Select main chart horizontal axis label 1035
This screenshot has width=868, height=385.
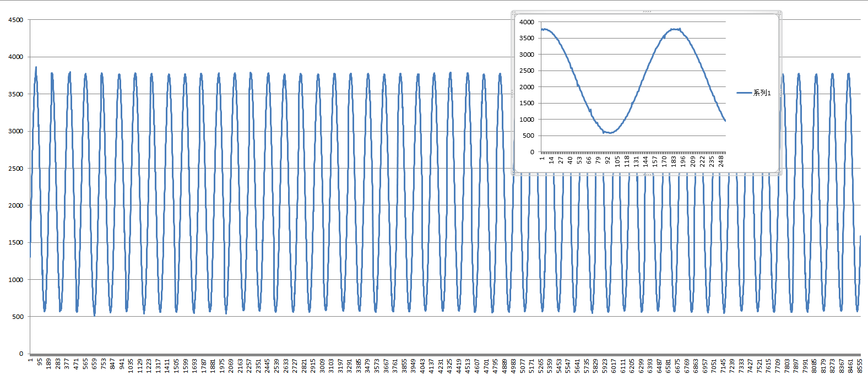tap(131, 366)
